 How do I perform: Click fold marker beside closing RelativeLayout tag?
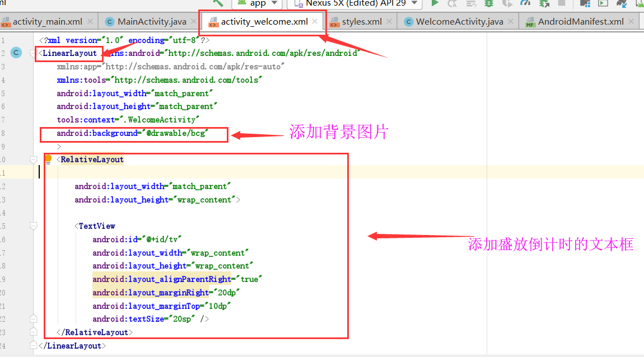point(34,332)
